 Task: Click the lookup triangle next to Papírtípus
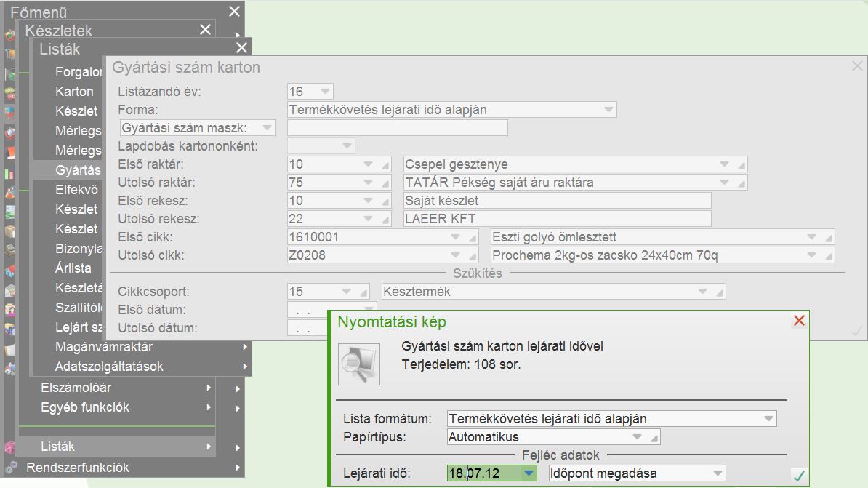[x=654, y=438]
